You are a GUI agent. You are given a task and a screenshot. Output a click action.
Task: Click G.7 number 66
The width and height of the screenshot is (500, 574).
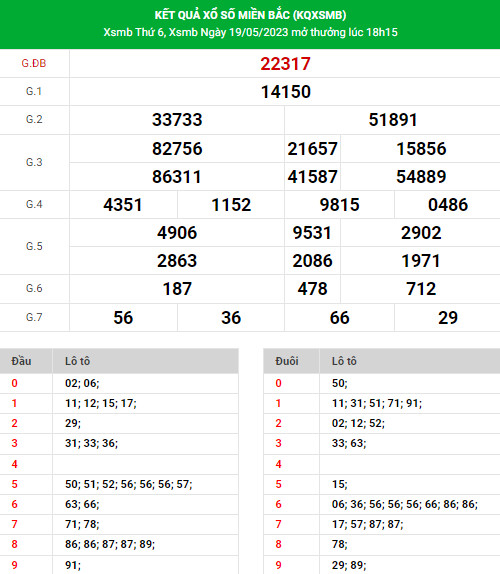coord(339,318)
